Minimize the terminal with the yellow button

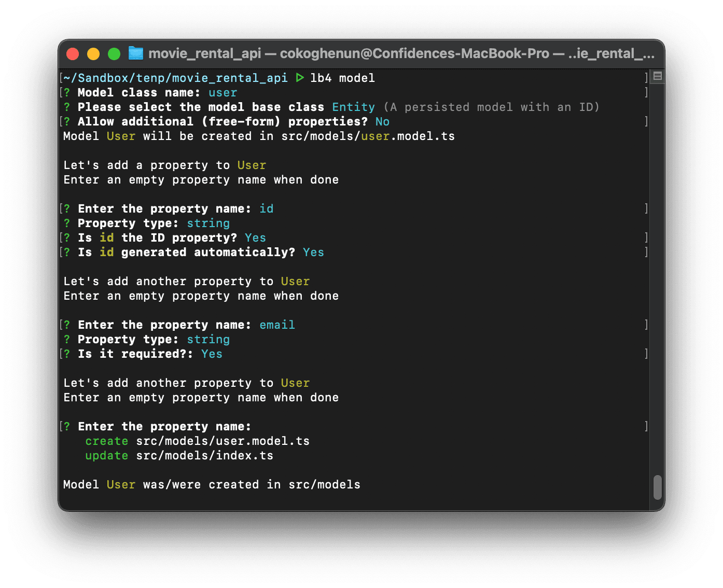(93, 54)
